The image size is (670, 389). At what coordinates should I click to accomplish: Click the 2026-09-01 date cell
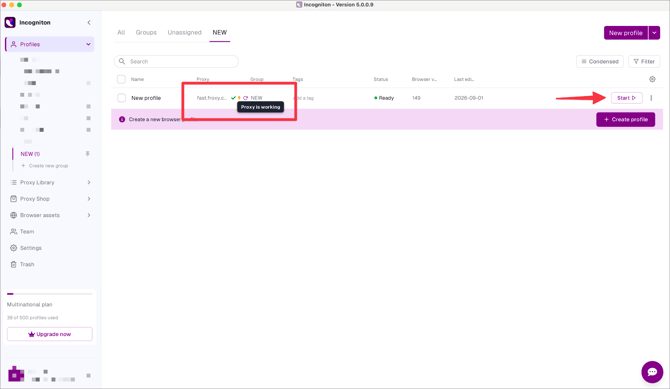pyautogui.click(x=469, y=98)
